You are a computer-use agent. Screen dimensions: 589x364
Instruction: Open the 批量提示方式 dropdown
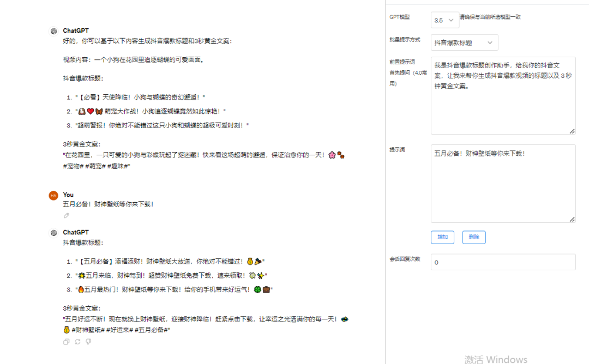pos(464,42)
